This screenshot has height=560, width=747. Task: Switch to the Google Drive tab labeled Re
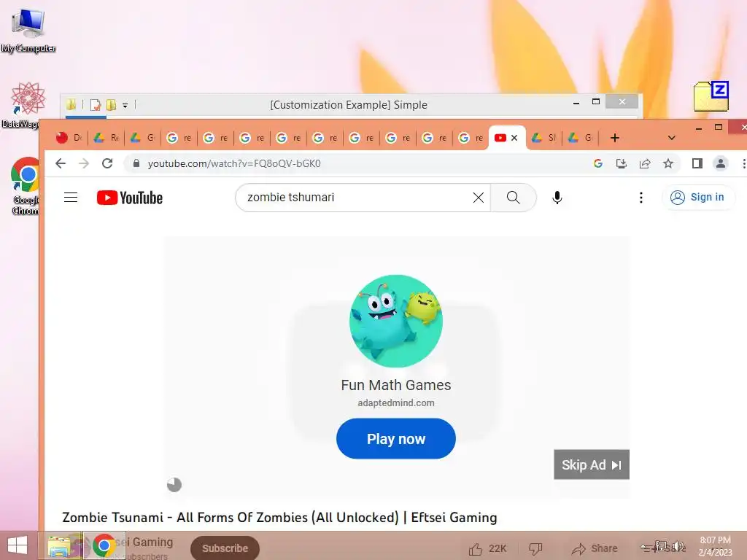[107, 138]
